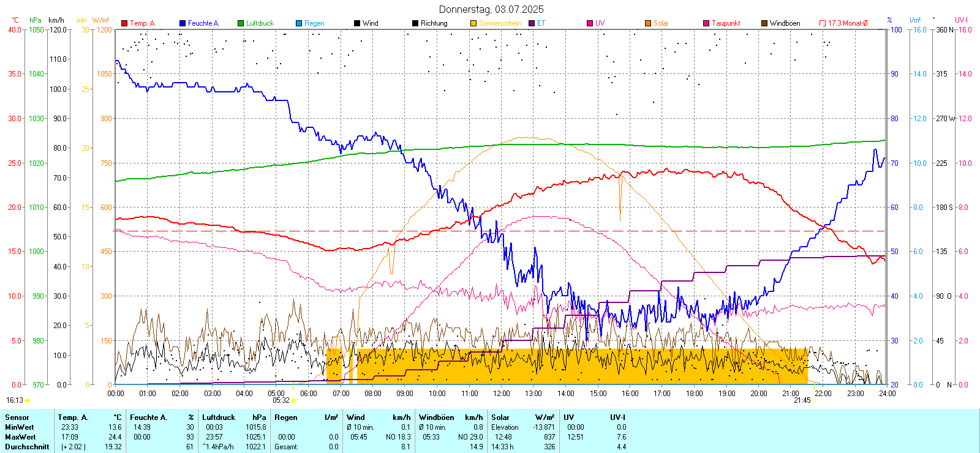Click the sun icon next to 16:13
This screenshot has height=453, width=980.
tap(27, 400)
